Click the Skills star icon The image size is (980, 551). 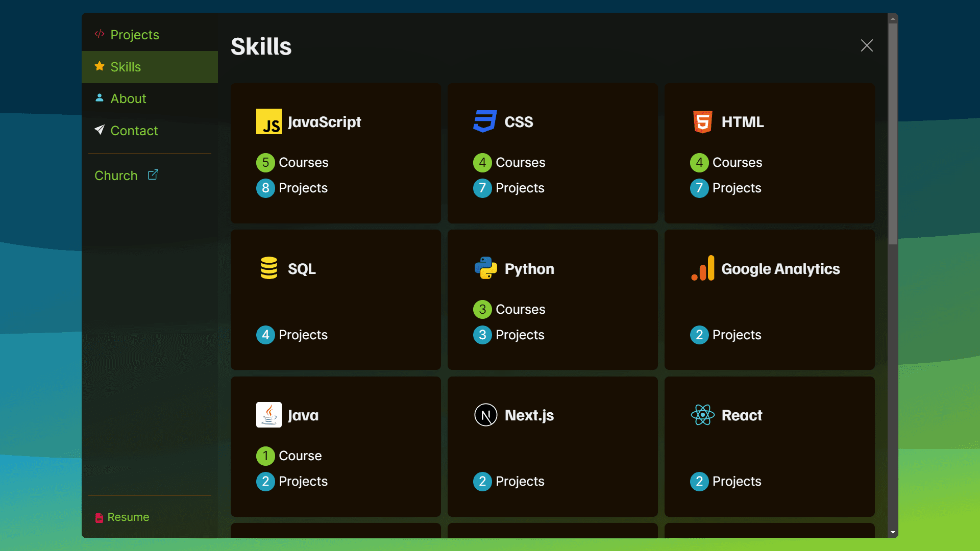pyautogui.click(x=100, y=66)
